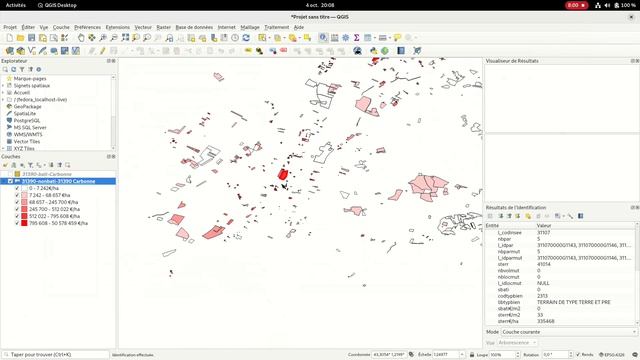This screenshot has height=360, width=640.
Task: Open the Python console icon
Action: (373, 51)
